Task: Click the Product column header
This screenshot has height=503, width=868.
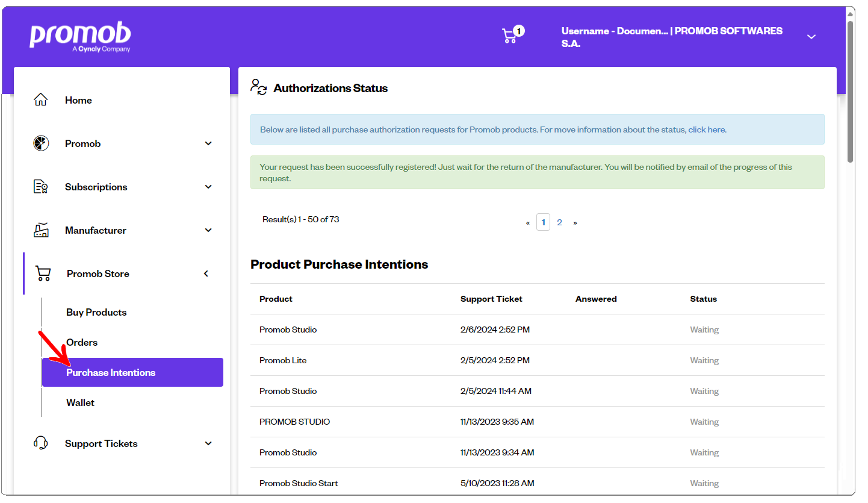Action: tap(276, 299)
